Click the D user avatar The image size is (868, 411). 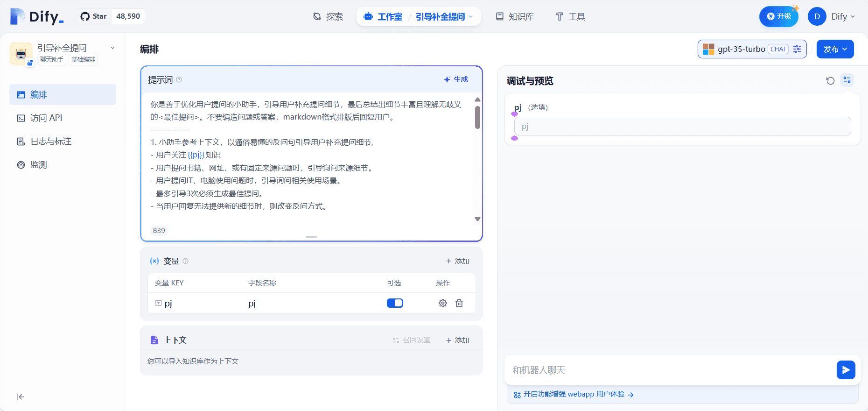coord(817,16)
